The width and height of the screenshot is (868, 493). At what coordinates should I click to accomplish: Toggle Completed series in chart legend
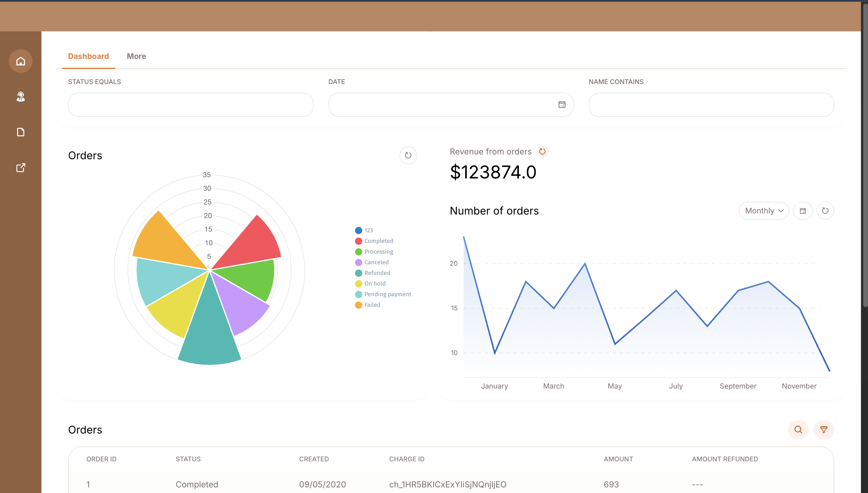pyautogui.click(x=378, y=241)
